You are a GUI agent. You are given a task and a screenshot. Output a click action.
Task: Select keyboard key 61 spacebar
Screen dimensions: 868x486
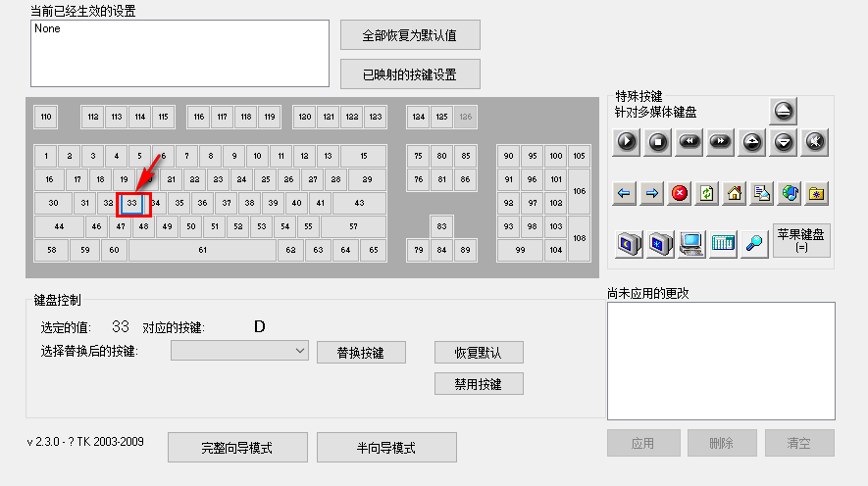coord(203,250)
